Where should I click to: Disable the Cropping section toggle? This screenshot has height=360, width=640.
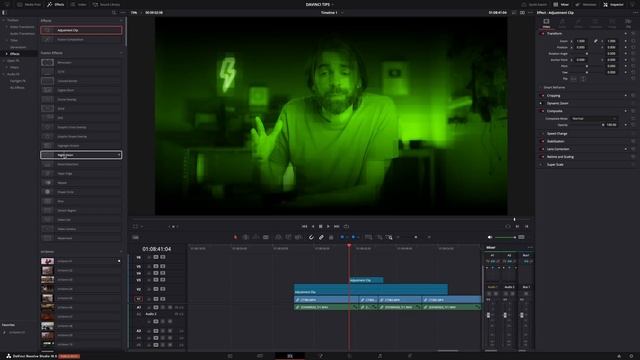(542, 96)
